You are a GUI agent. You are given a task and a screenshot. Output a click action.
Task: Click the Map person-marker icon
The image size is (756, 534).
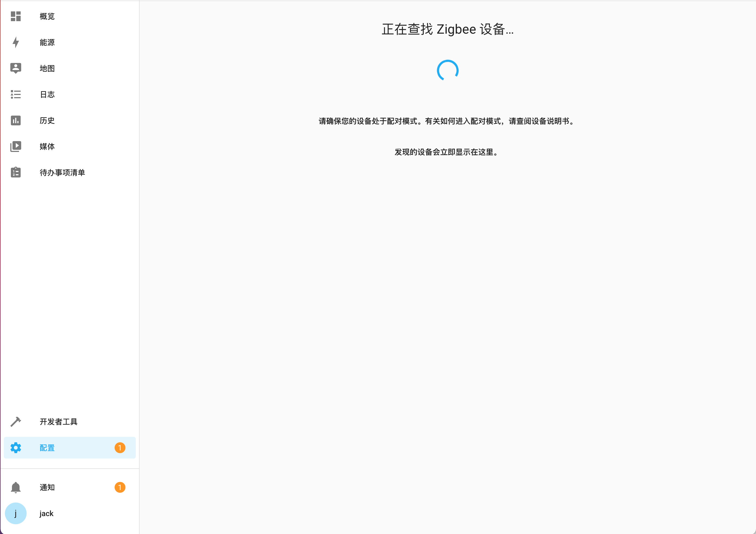(15, 68)
